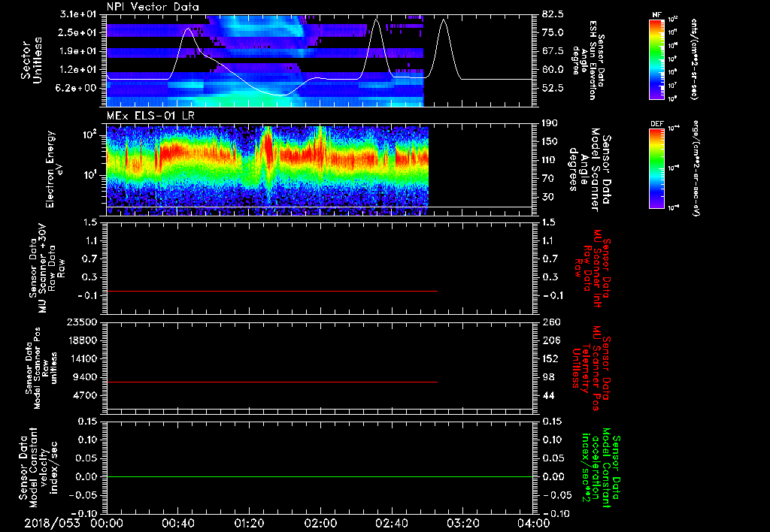Click the '44' telemetry tick label
Image resolution: width=770 pixels, height=532 pixels.
pos(547,395)
